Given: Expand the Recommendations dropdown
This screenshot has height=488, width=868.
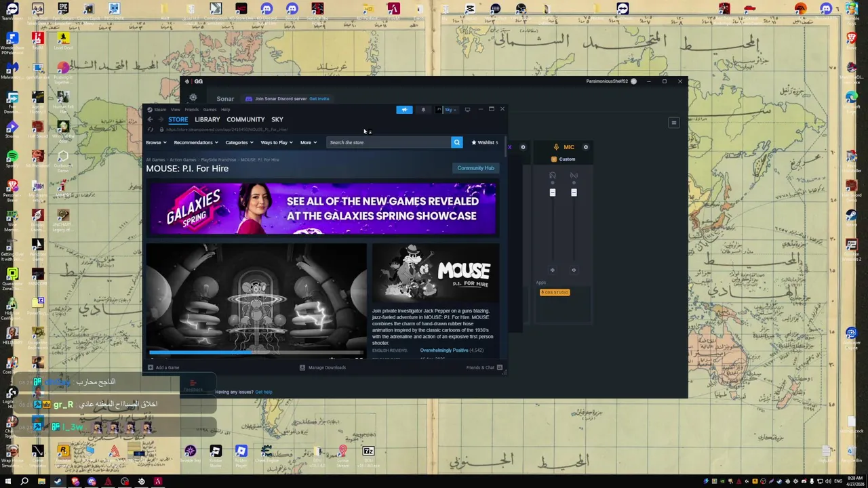Looking at the screenshot, I should click(x=196, y=142).
